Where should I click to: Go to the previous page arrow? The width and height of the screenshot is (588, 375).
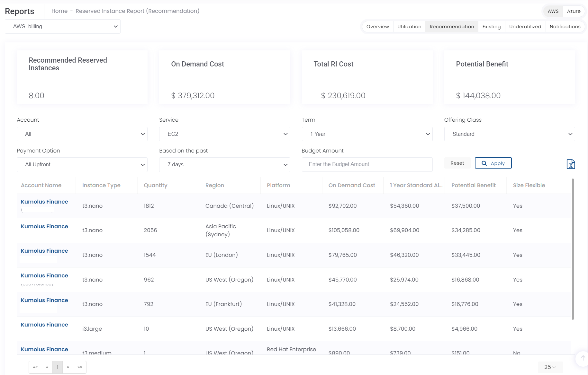tap(47, 367)
